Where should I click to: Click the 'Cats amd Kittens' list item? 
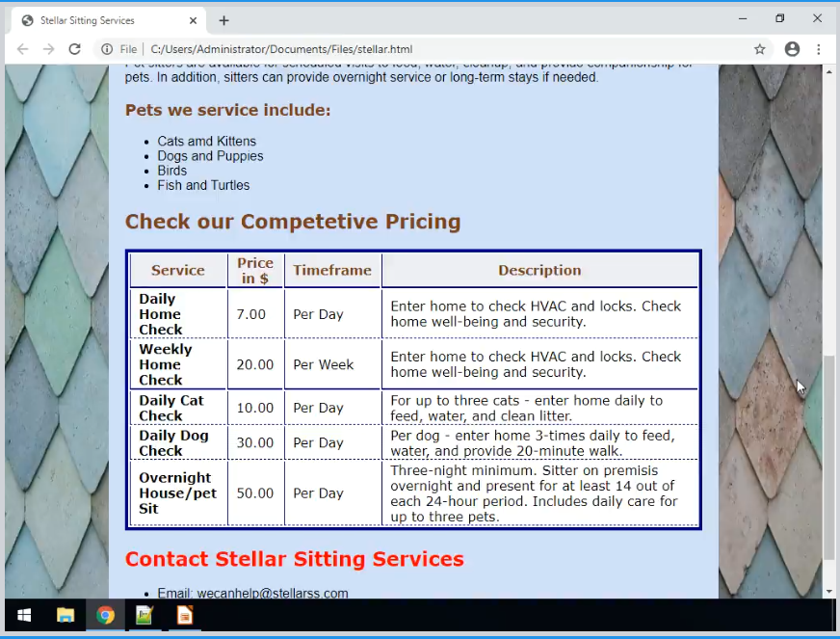click(x=207, y=141)
